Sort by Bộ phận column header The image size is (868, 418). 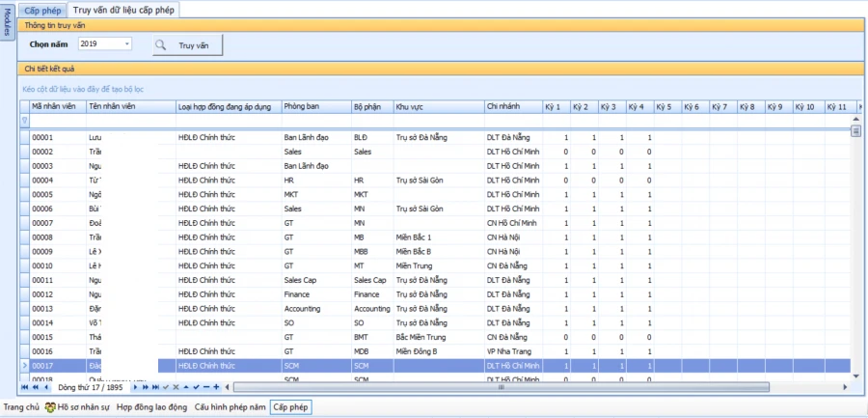pos(372,107)
